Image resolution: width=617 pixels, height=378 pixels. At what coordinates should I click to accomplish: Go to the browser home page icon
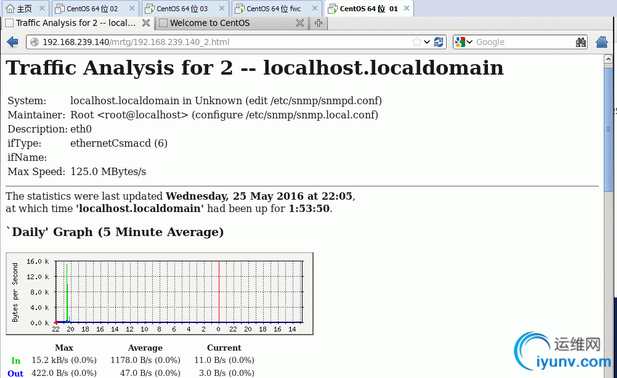(602, 42)
